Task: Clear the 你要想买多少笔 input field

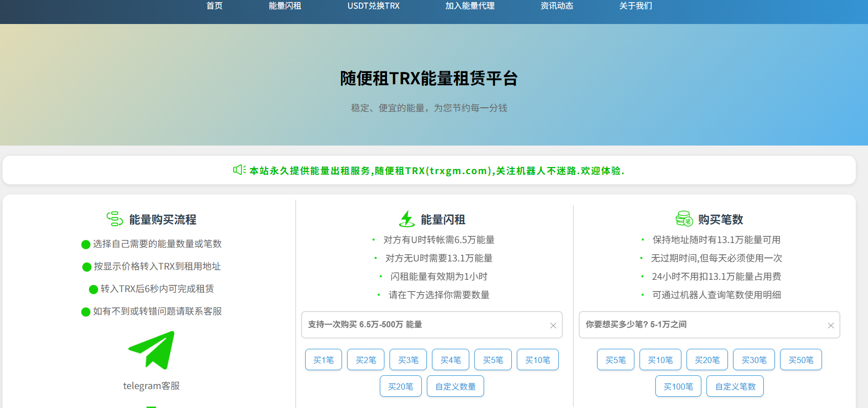Action: [x=831, y=325]
